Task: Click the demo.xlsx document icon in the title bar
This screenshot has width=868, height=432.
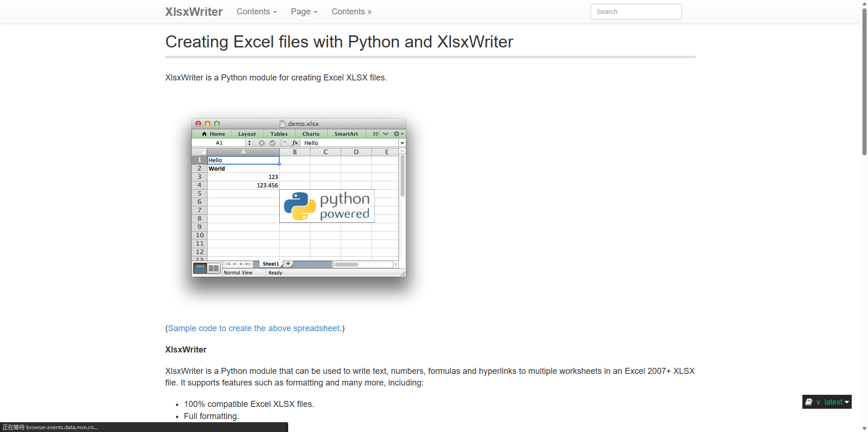Action: [283, 124]
